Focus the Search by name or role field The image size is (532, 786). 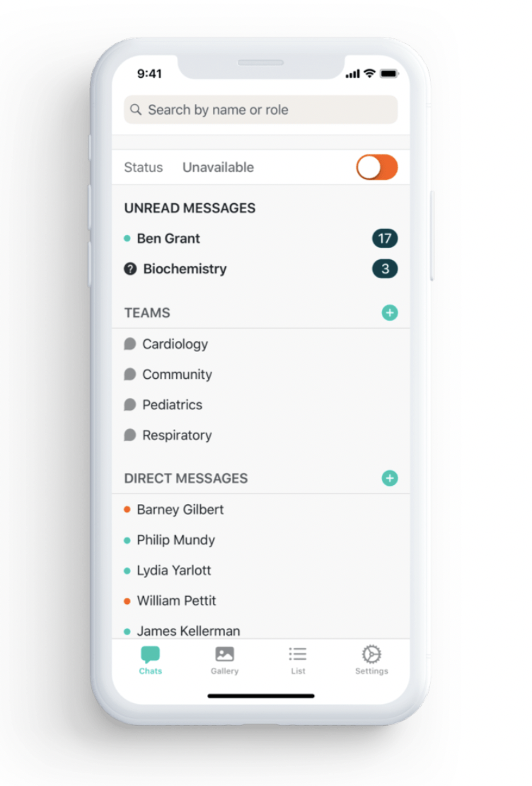click(260, 109)
